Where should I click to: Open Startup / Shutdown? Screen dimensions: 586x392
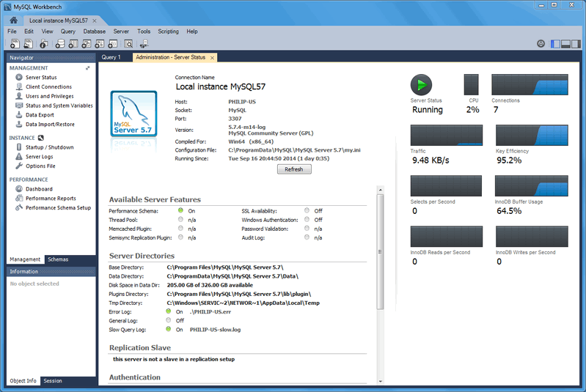[49, 147]
